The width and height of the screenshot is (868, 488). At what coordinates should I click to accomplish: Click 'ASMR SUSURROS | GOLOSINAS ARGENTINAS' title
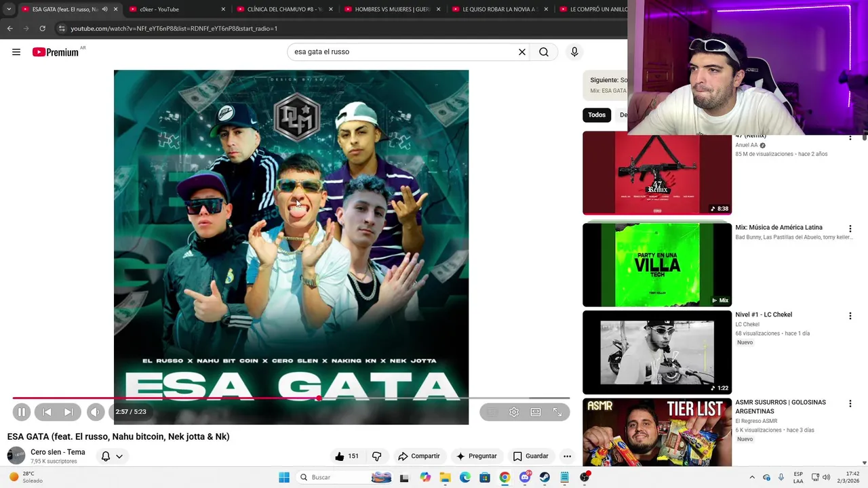pyautogui.click(x=781, y=407)
